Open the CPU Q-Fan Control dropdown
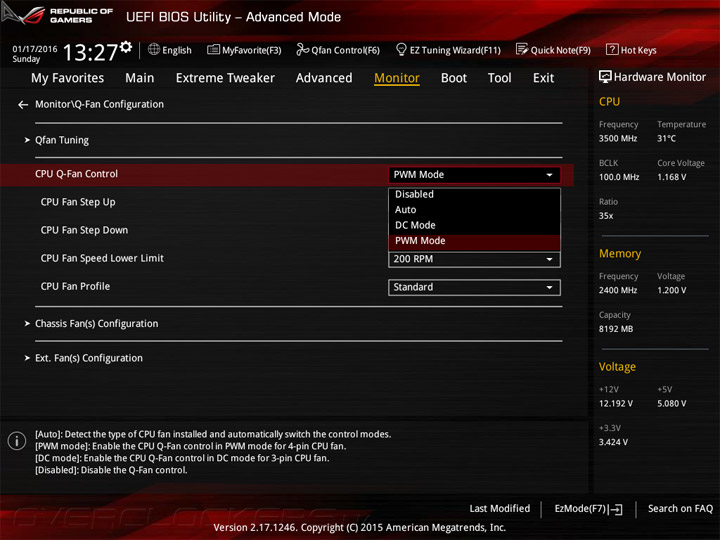Screen dimensions: 720x540 click(x=474, y=175)
